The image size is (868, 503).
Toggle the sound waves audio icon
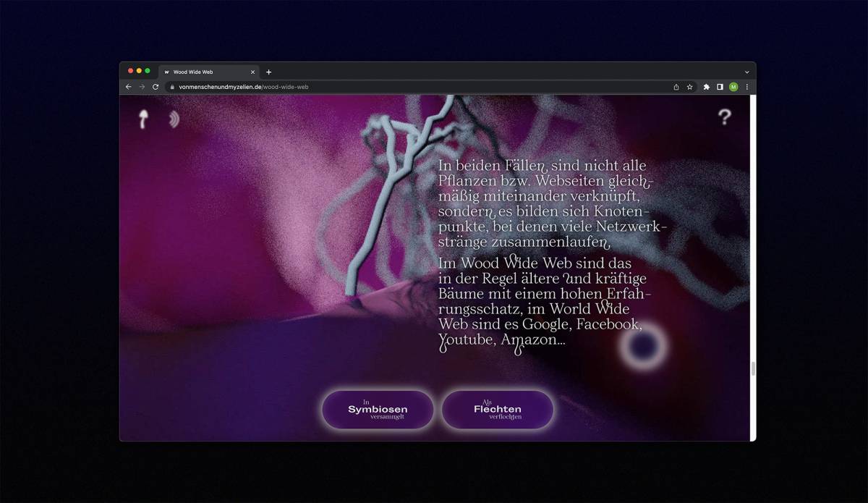[174, 119]
